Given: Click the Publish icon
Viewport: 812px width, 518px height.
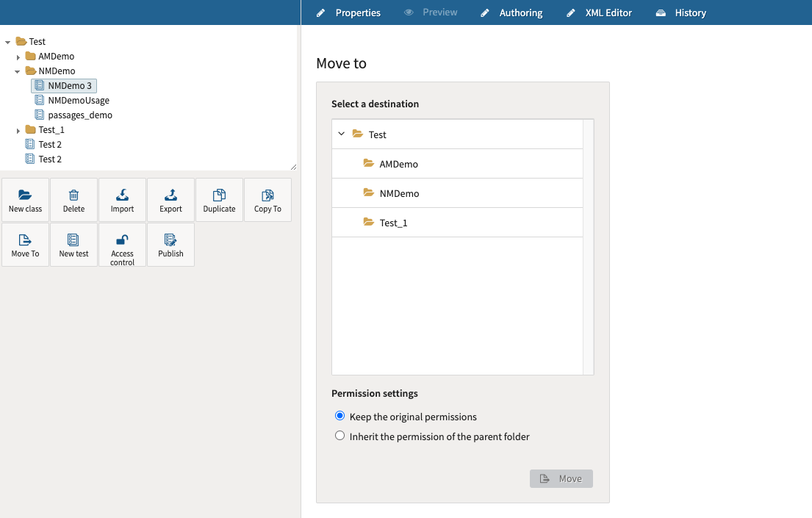Looking at the screenshot, I should pyautogui.click(x=170, y=245).
